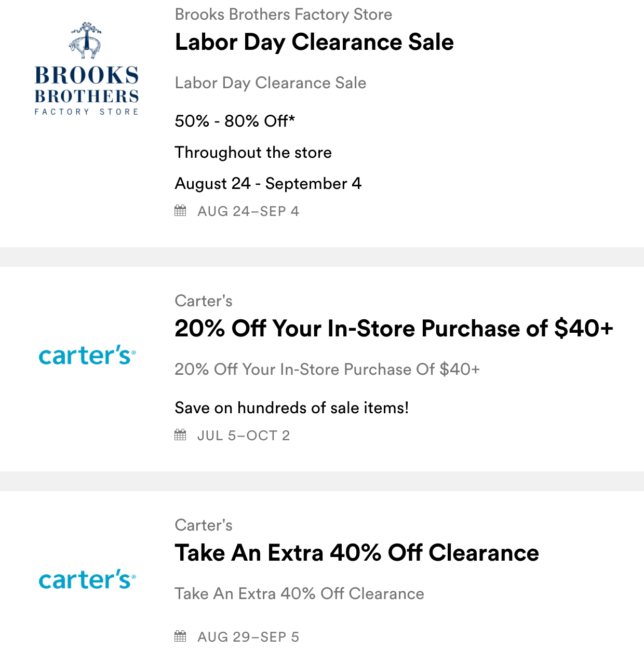The image size is (644, 651).
Task: Select Carter's store name above 40% Off Clearance
Action: 204,525
